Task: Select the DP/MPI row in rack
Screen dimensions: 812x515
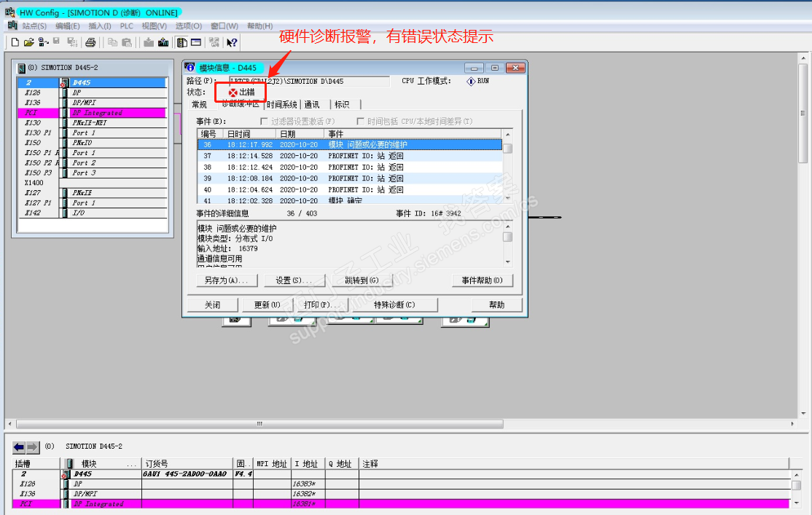Action: pos(93,103)
